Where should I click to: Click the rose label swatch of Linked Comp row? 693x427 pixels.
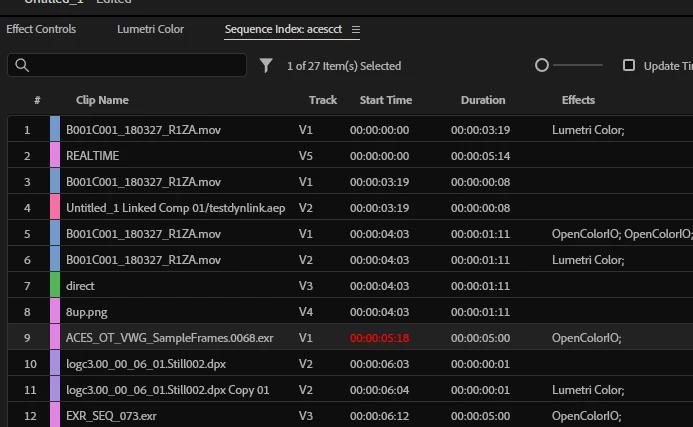pyautogui.click(x=55, y=207)
